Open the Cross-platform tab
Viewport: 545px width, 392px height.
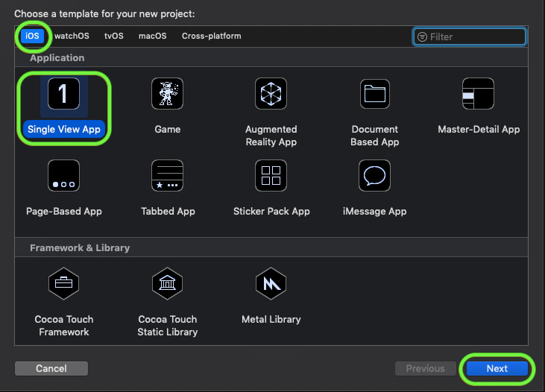211,36
